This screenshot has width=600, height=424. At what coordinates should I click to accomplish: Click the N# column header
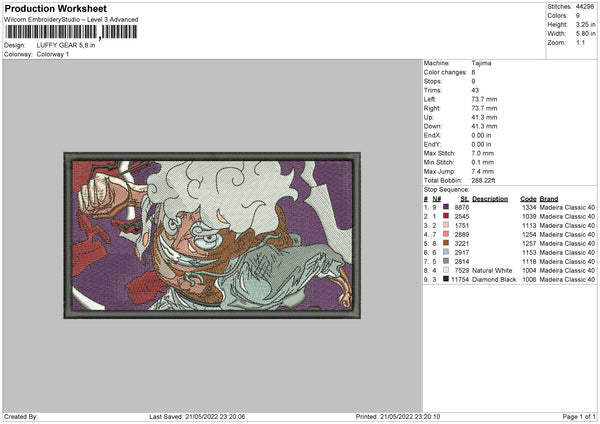[x=437, y=199]
